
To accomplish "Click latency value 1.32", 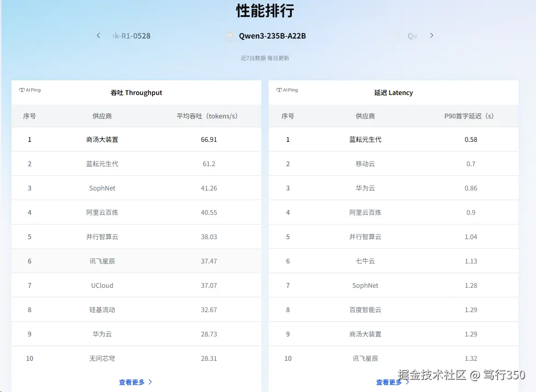I will click(471, 358).
